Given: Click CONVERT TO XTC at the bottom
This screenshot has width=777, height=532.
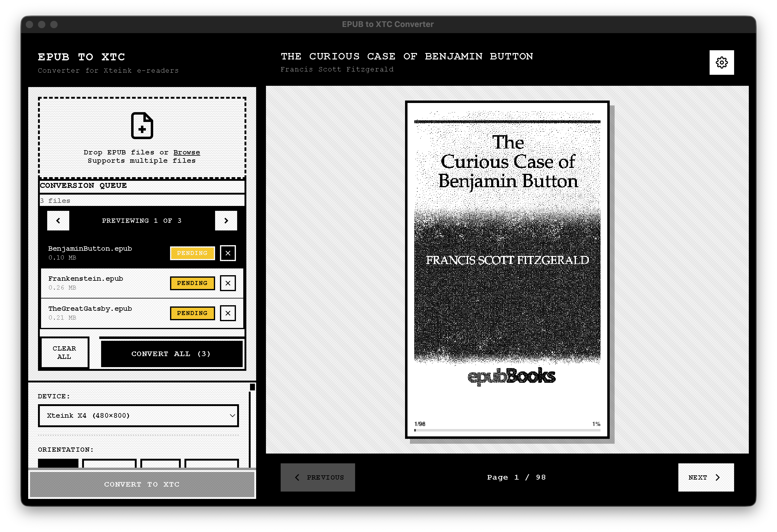Looking at the screenshot, I should coord(142,484).
